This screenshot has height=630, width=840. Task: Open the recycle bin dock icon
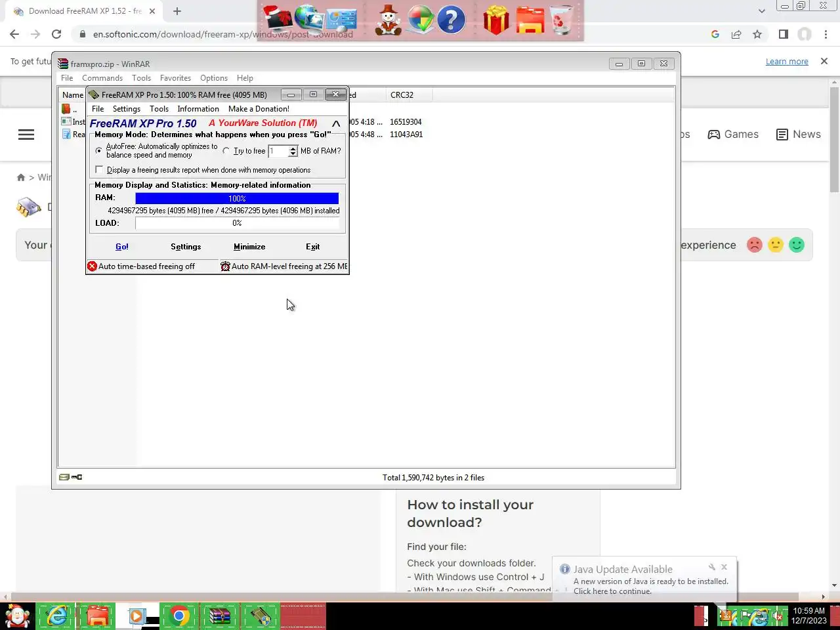coord(561,20)
